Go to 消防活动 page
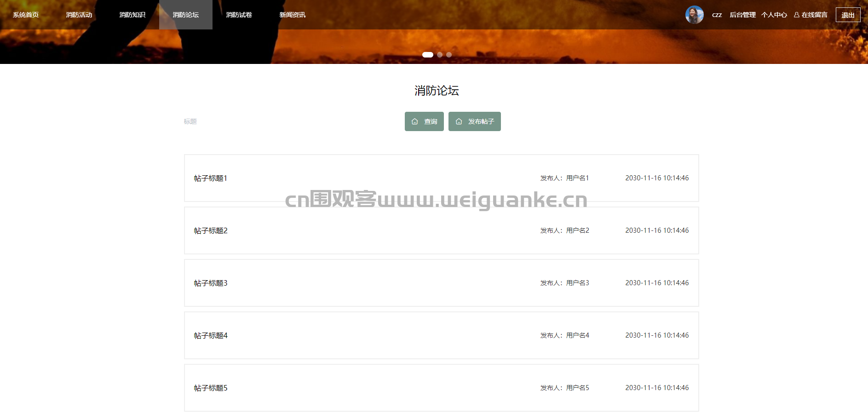The image size is (868, 414). (x=79, y=15)
